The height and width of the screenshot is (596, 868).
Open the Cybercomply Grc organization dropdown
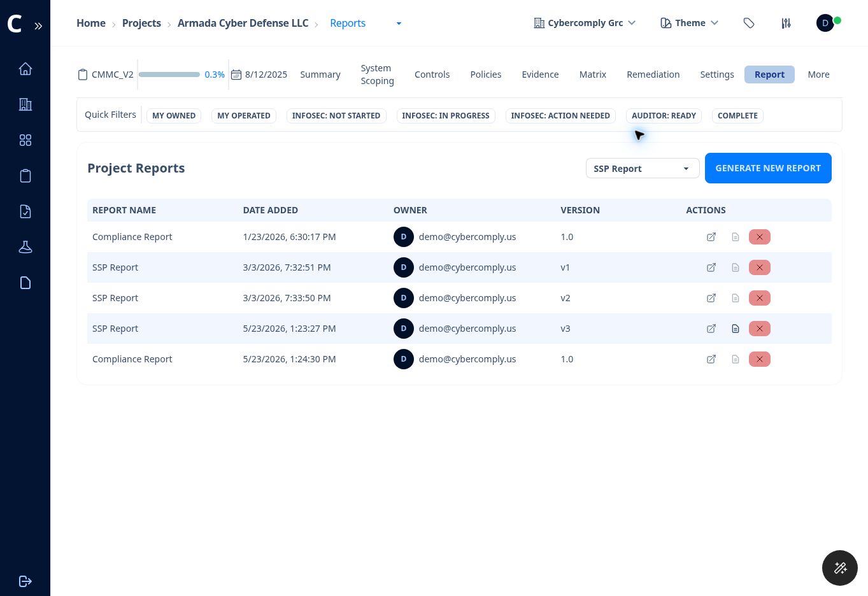coord(585,23)
